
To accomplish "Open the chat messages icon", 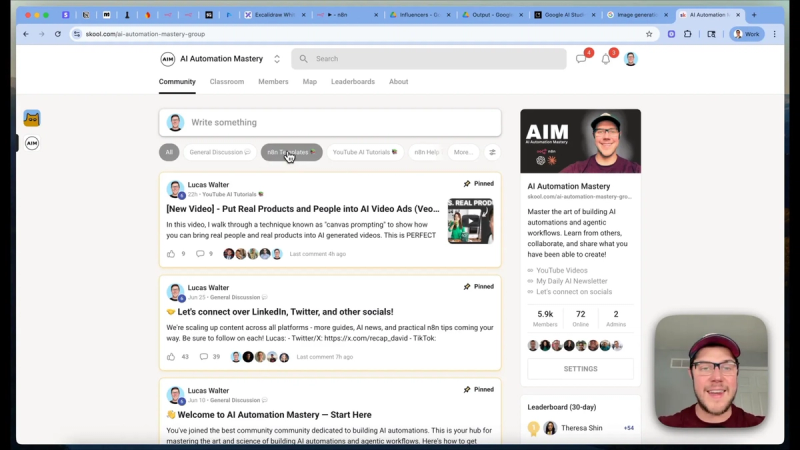I will 581,59.
